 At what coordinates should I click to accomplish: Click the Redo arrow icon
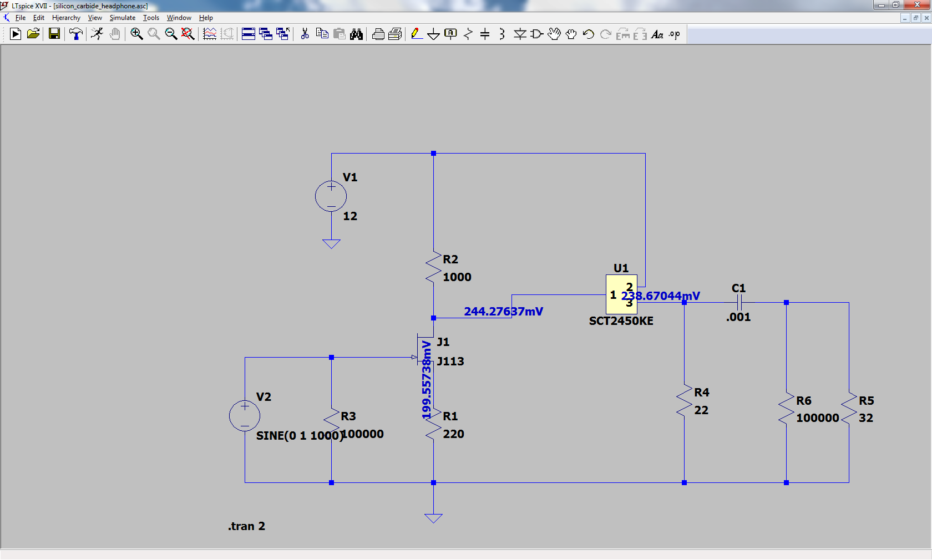(x=606, y=34)
